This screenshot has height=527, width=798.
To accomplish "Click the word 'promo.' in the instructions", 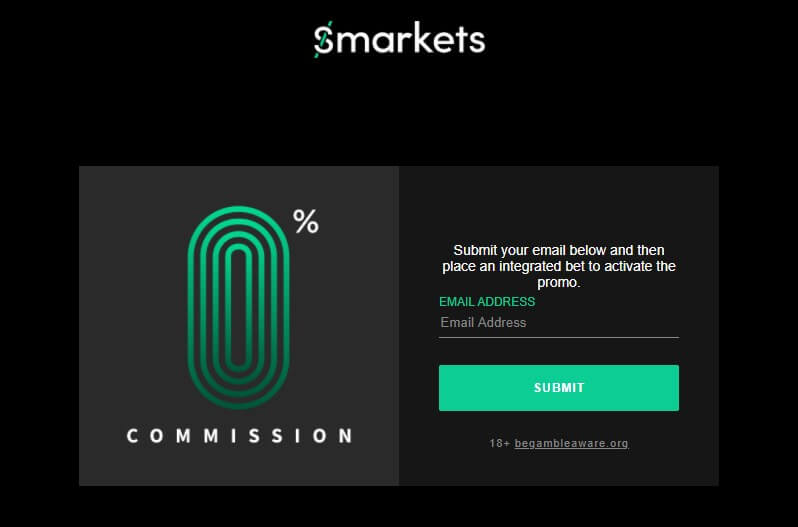I will tap(559, 282).
